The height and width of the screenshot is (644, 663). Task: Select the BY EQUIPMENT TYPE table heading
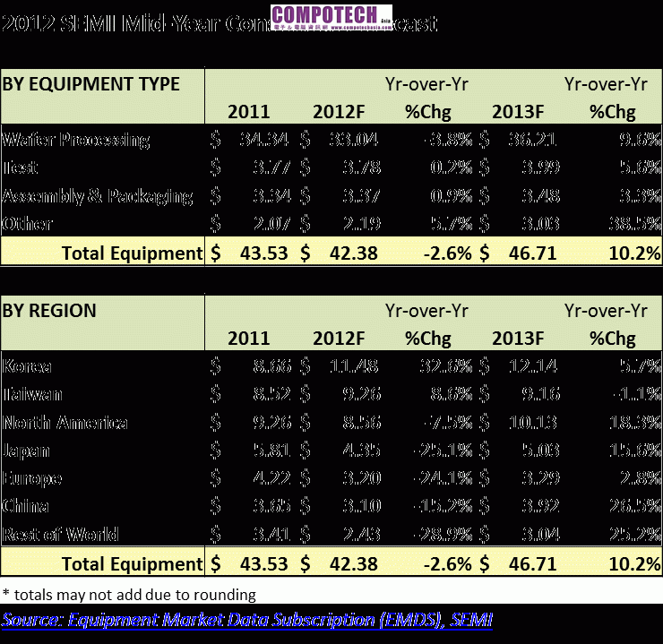click(x=90, y=84)
